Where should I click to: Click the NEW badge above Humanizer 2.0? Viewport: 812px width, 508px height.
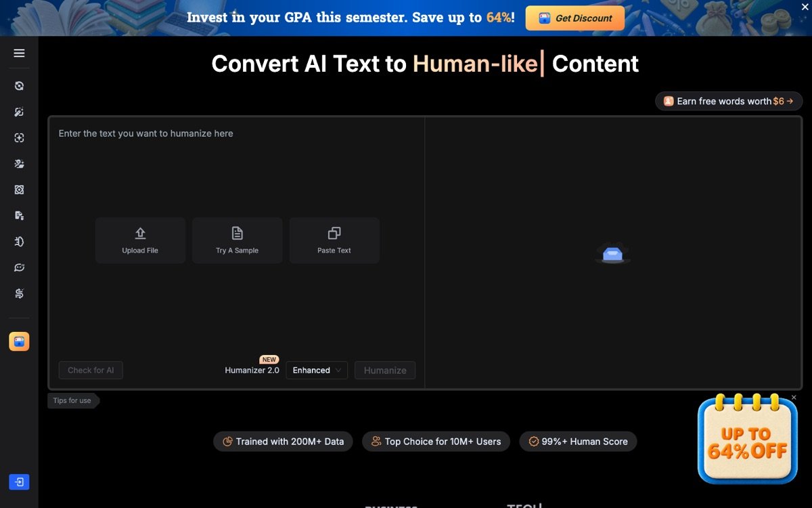[x=269, y=360]
